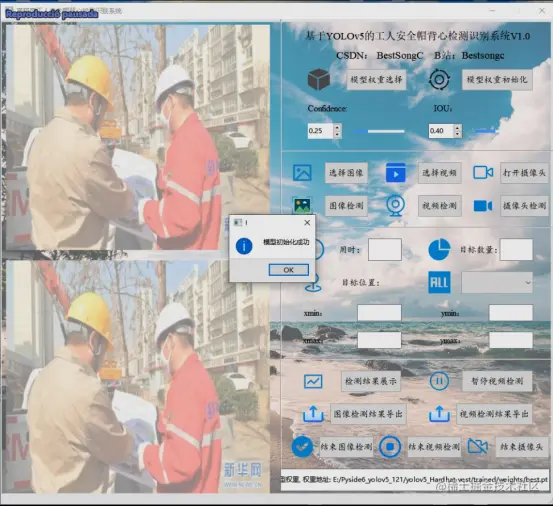Image resolution: width=554 pixels, height=507 pixels.
Task: Click the 暂停视频检测 button
Action: coord(497,381)
